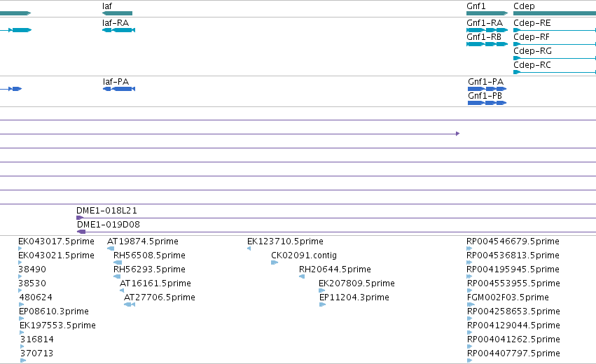This screenshot has height=364, width=596.
Task: Select the Cdep-RE transcript label
Action: (532, 23)
